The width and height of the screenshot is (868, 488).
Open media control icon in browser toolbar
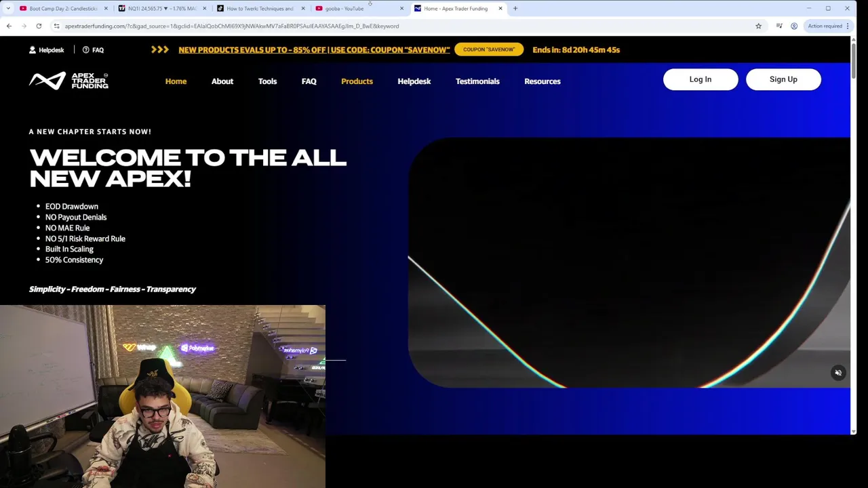[x=779, y=26]
